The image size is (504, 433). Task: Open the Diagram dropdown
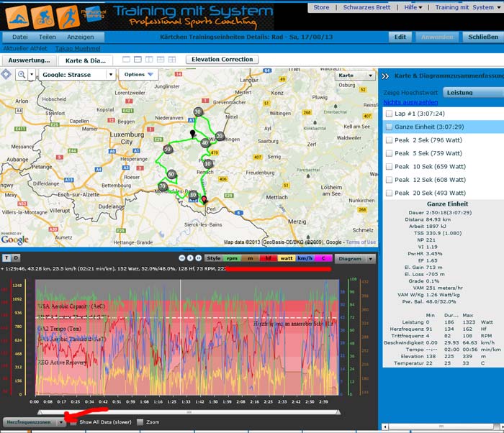point(355,259)
